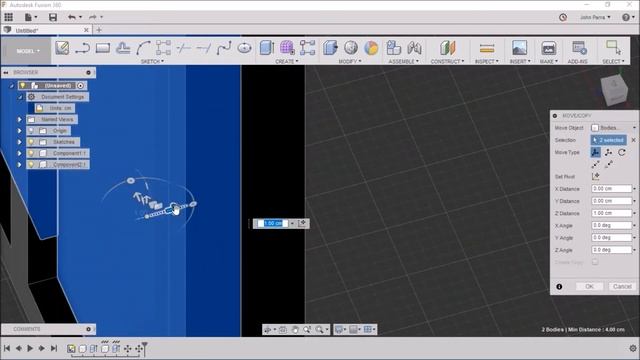640x360 pixels.
Task: Toggle visibility bulb of Sketches
Action: [x=31, y=142]
